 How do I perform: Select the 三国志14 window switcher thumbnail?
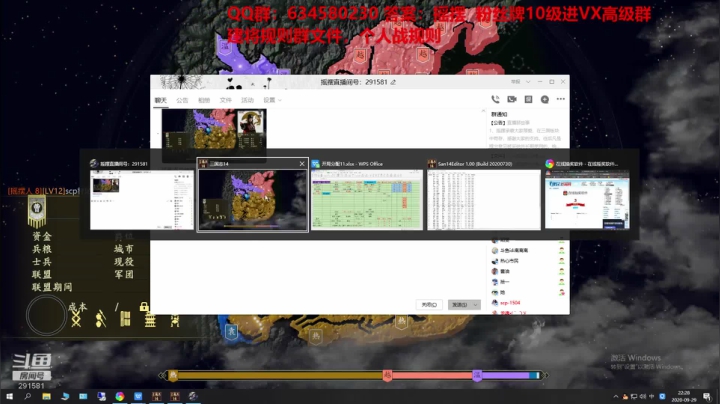tap(253, 200)
